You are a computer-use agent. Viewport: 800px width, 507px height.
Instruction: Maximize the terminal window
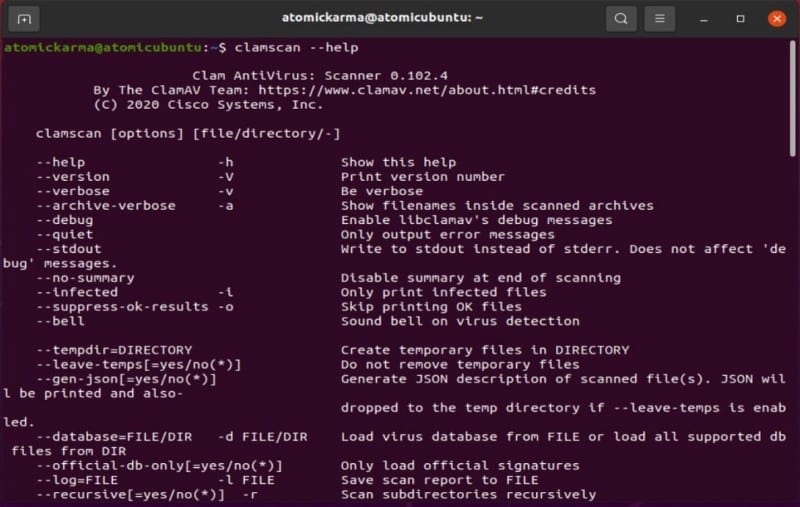740,19
